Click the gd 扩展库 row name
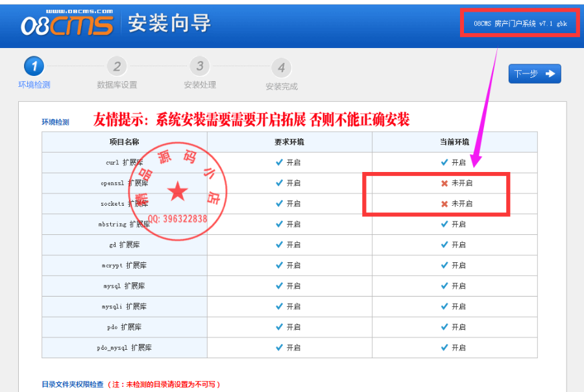Viewport: 584px width, 392px height. [x=125, y=245]
